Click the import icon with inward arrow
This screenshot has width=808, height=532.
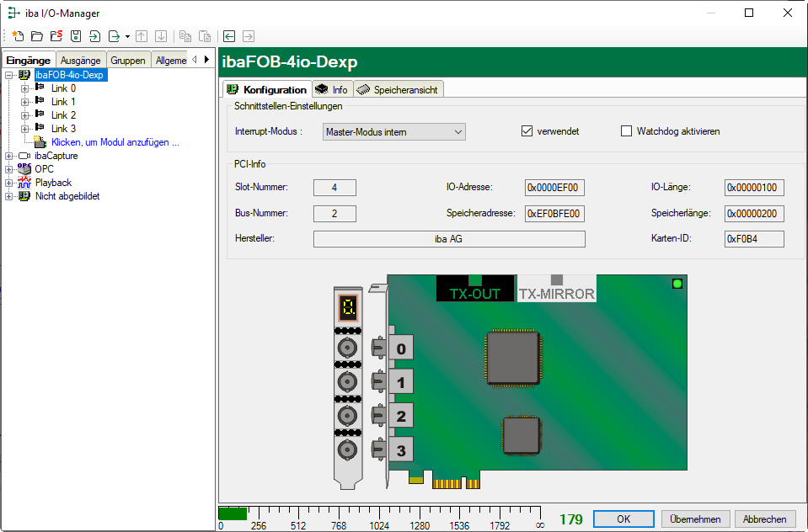tap(94, 36)
